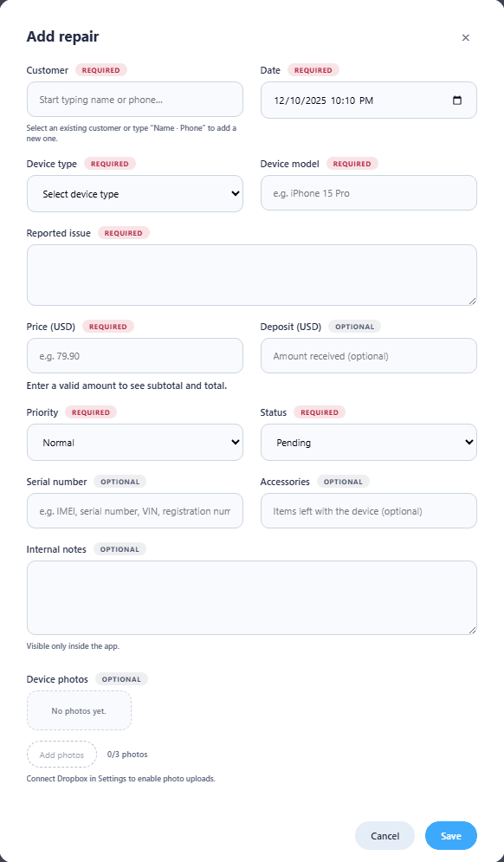Open the Priority dropdown showing Normal
Viewport: 504px width, 862px height.
[x=134, y=442]
